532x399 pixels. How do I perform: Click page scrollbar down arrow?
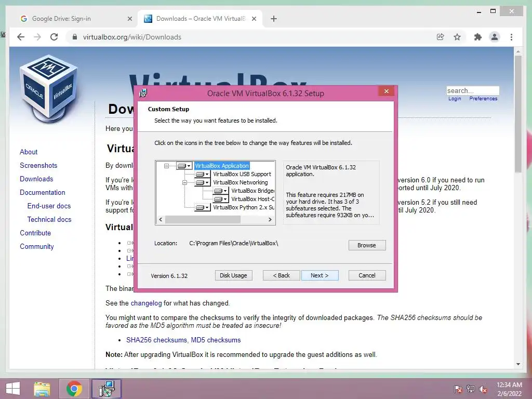tap(518, 364)
